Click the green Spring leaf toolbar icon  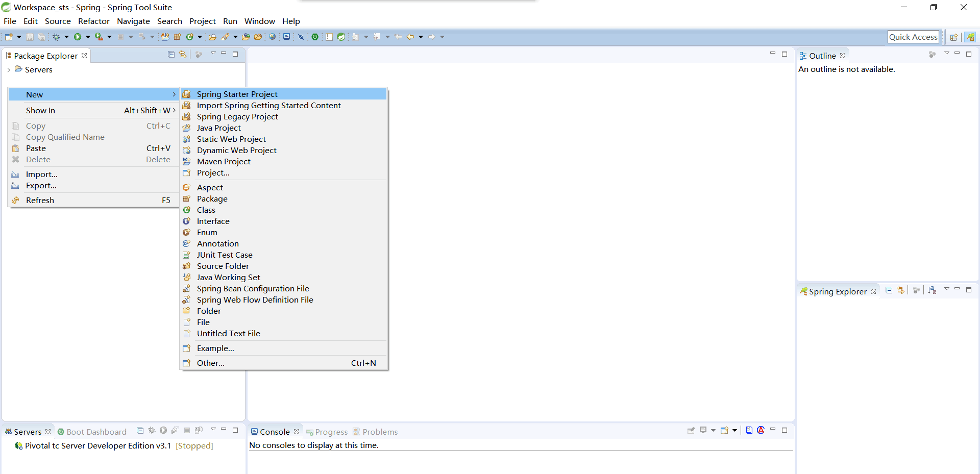click(341, 37)
